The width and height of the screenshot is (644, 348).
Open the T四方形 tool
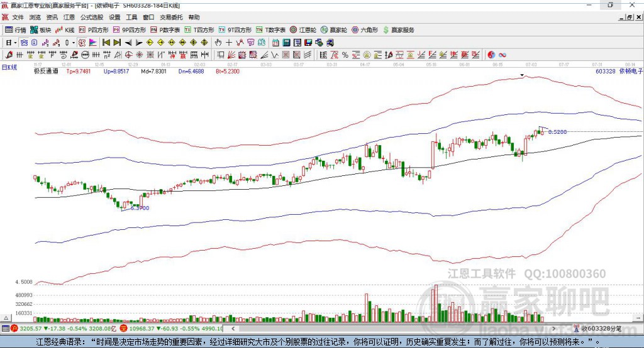(x=199, y=30)
